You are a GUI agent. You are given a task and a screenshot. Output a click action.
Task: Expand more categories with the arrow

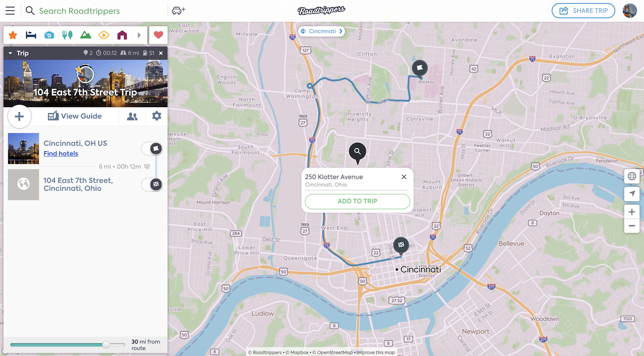tap(139, 35)
